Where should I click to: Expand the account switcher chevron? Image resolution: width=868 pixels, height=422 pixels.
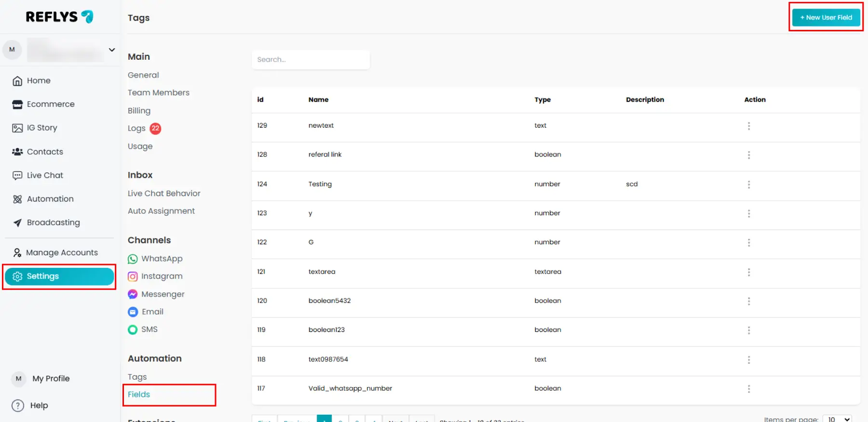(x=112, y=50)
